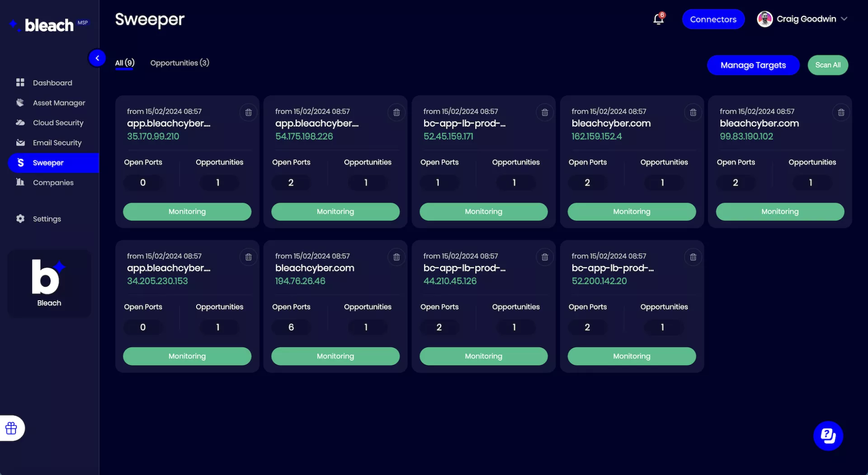
Task: Open Asset Manager in sidebar
Action: click(x=59, y=103)
